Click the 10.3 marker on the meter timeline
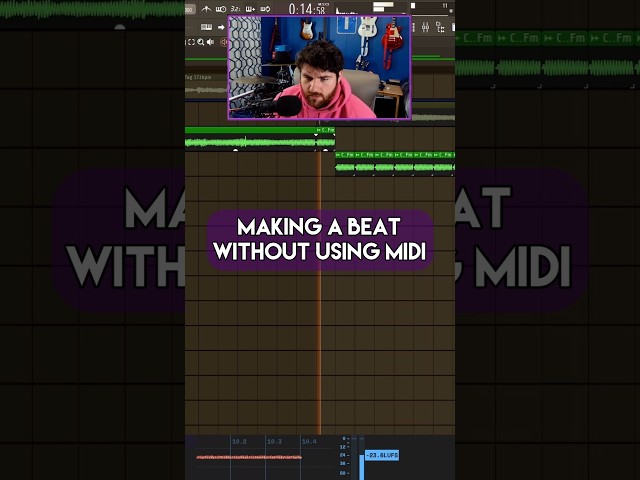 pos(274,442)
